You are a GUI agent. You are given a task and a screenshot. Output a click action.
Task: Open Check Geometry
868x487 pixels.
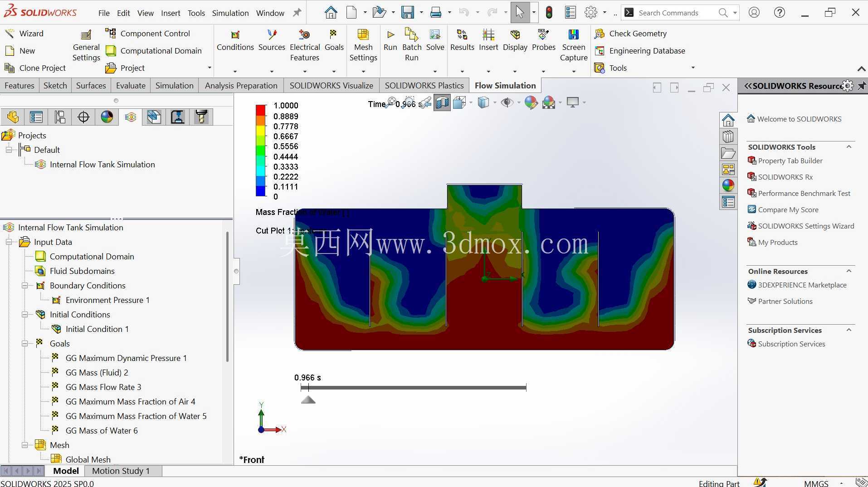(x=630, y=33)
